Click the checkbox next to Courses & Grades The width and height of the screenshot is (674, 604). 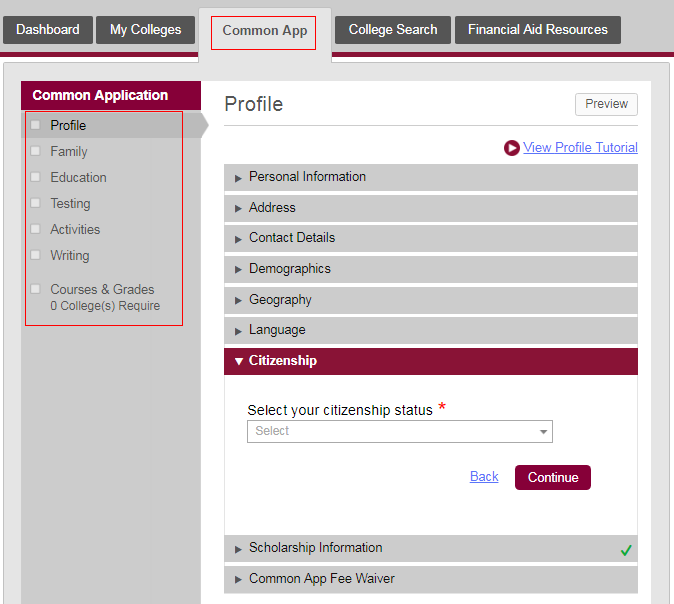tap(35, 289)
